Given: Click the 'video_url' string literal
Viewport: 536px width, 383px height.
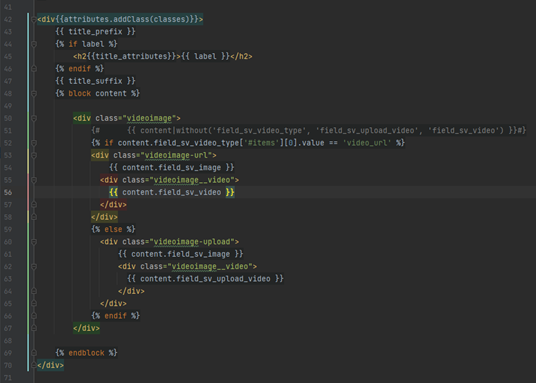Looking at the screenshot, I should (367, 143).
